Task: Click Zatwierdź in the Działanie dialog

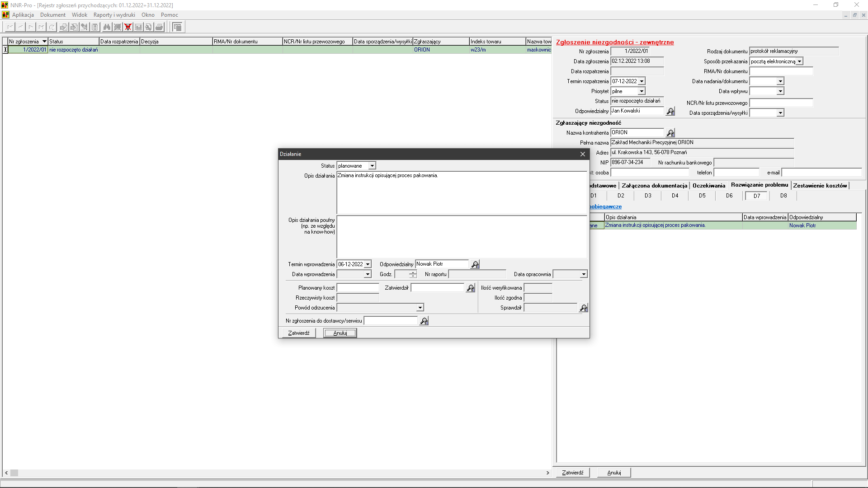Action: (x=299, y=333)
